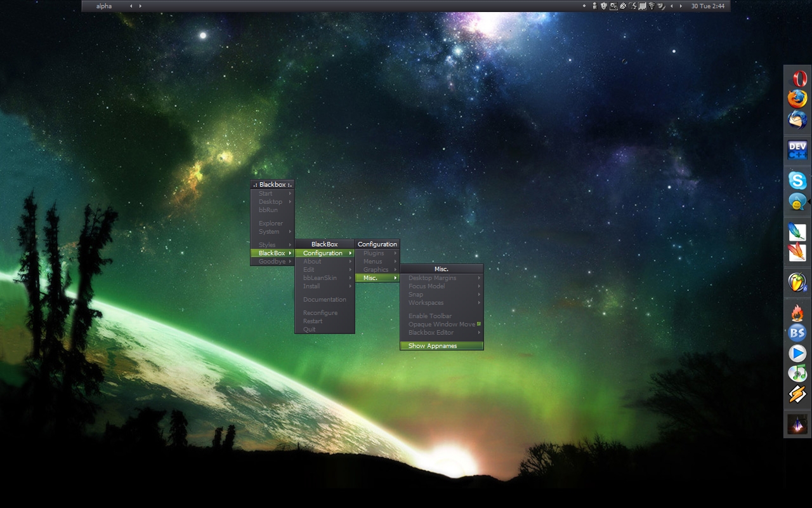Click the wireless signal tray icon
The image size is (812, 508).
[652, 6]
